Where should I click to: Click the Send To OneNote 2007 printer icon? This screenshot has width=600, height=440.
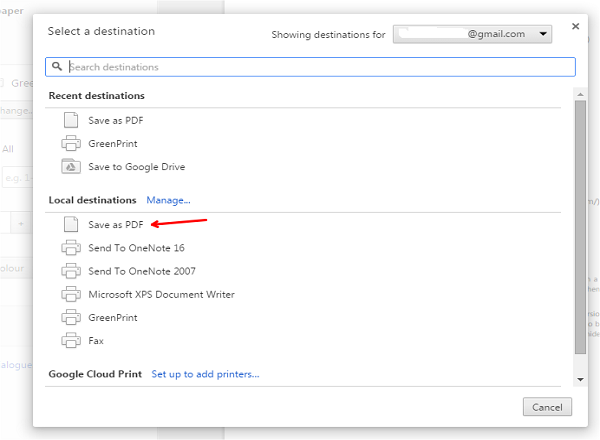[71, 271]
